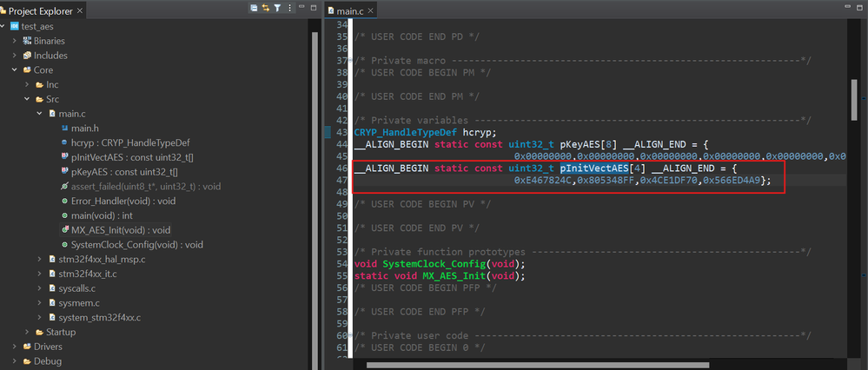Collapse the Src folder
The height and width of the screenshot is (370, 868).
pyautogui.click(x=27, y=99)
